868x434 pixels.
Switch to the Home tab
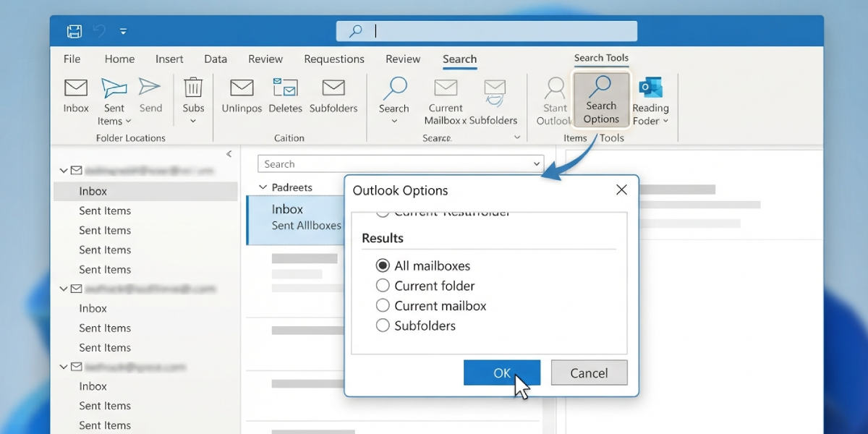point(119,59)
